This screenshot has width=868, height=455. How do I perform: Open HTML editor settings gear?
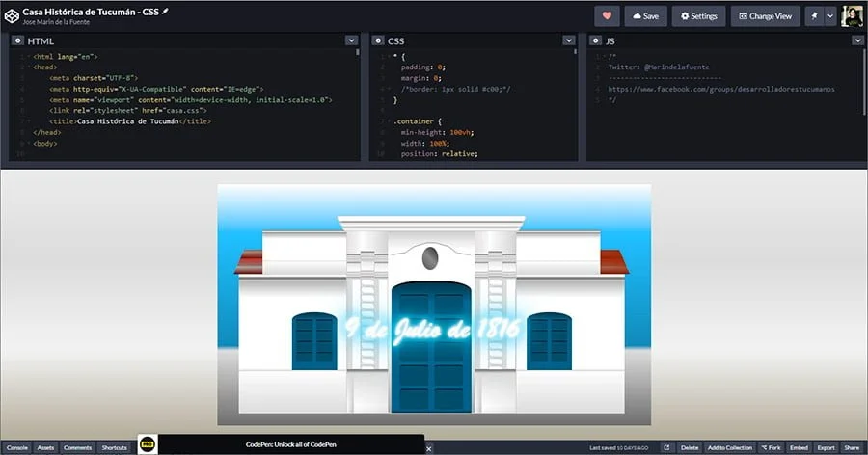tap(17, 41)
